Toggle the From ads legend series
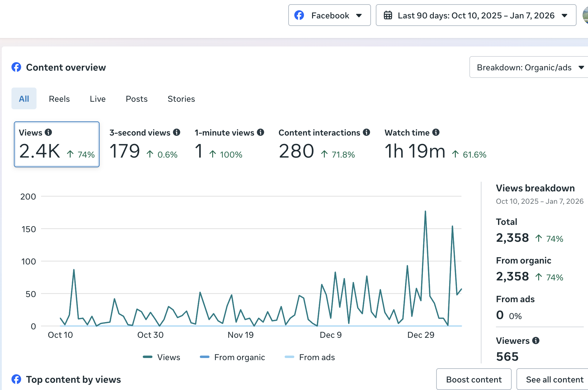 pos(310,357)
